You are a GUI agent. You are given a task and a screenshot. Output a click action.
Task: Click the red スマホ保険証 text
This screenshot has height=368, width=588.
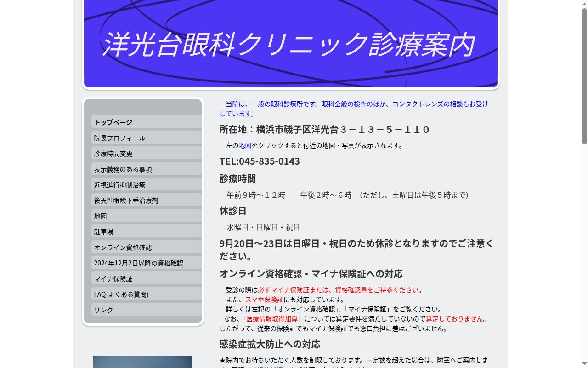point(264,299)
